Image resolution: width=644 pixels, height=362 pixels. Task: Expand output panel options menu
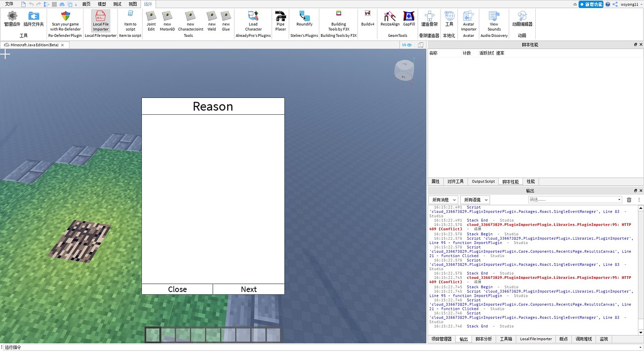tap(640, 199)
